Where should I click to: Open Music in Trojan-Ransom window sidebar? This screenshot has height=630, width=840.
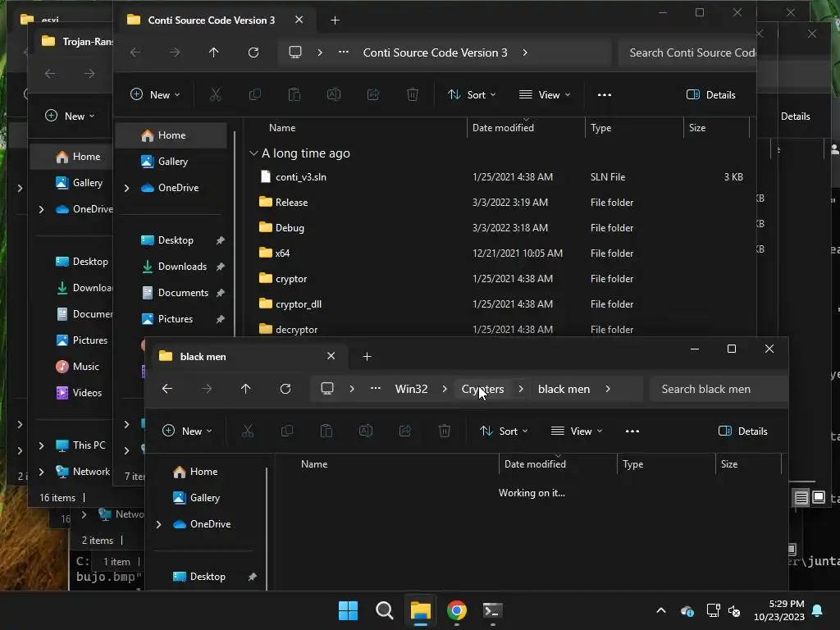pyautogui.click(x=78, y=367)
